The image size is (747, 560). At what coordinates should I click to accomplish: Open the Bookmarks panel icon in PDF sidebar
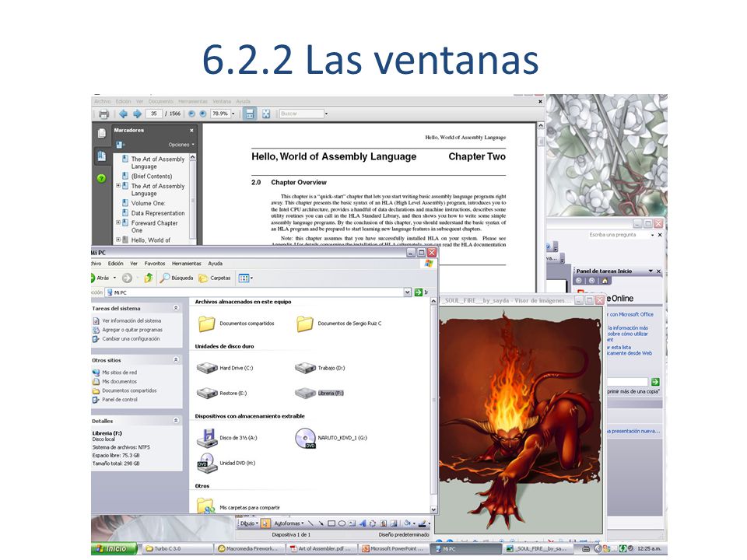pos(101,156)
